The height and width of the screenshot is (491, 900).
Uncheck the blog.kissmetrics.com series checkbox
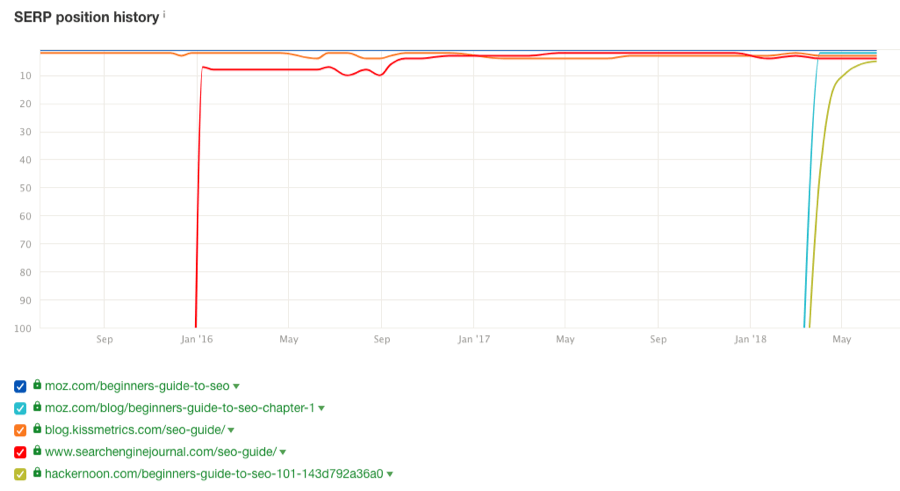click(x=20, y=430)
